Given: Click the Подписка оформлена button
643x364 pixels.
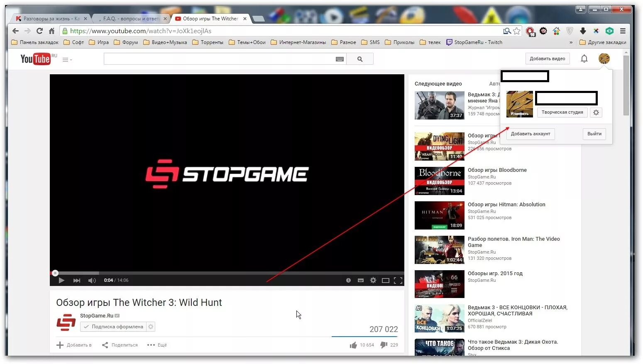Looking at the screenshot, I should tap(113, 327).
